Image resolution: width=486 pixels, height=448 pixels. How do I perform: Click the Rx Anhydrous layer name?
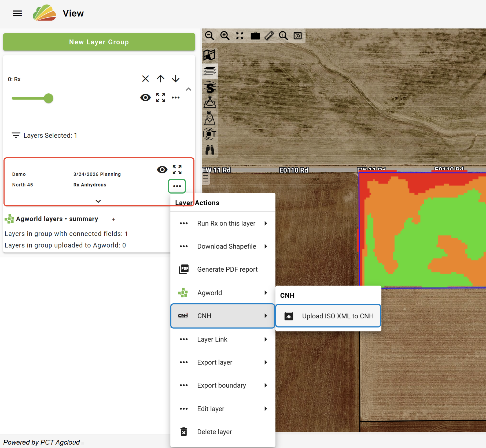[90, 185]
